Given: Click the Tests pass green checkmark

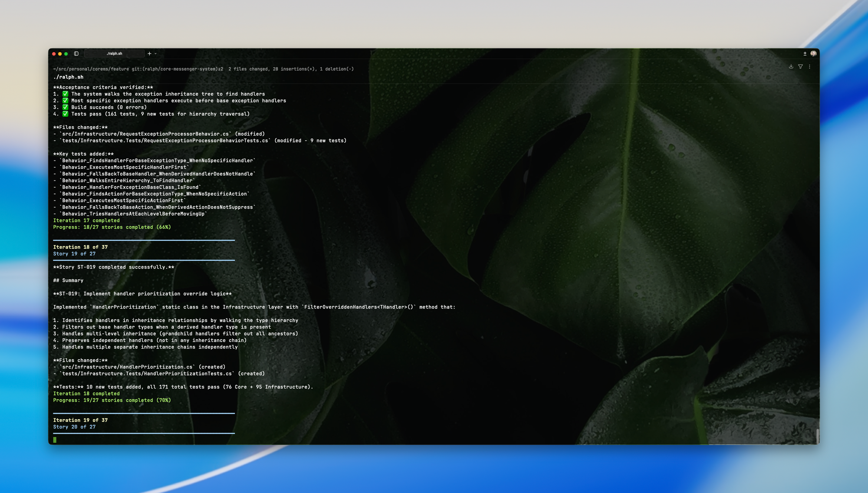Looking at the screenshot, I should [65, 114].
